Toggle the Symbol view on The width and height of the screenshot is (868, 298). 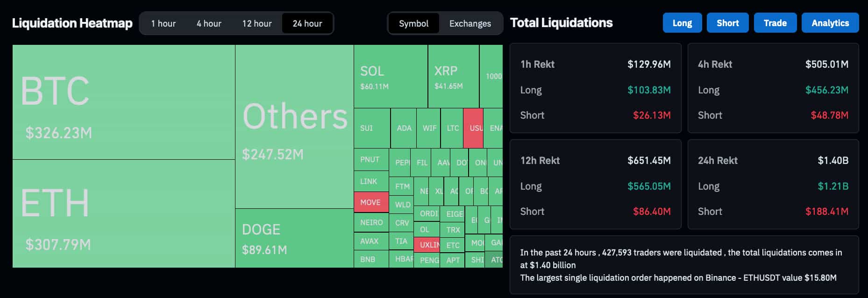(414, 23)
